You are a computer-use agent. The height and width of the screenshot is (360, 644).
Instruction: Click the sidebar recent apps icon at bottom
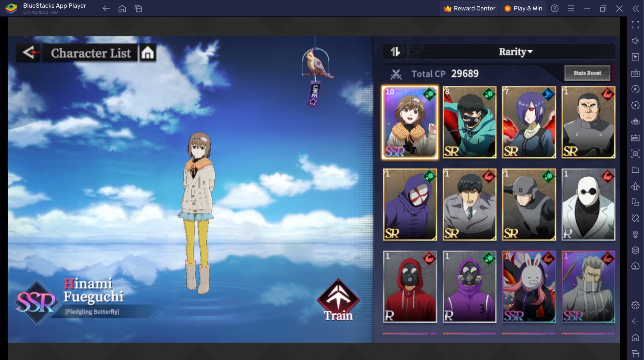point(635,353)
